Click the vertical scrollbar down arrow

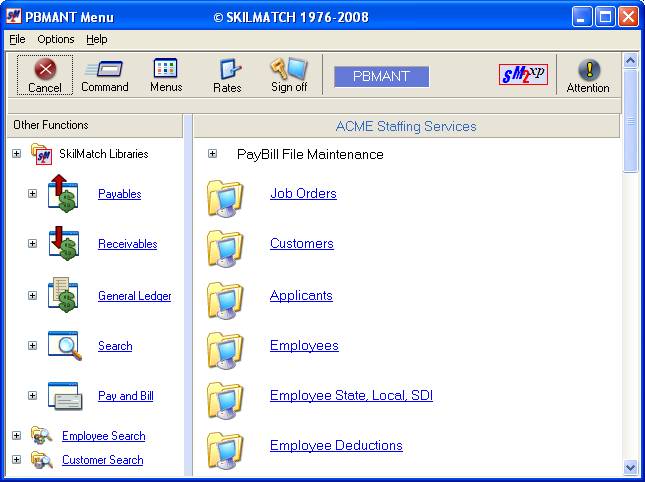630,467
